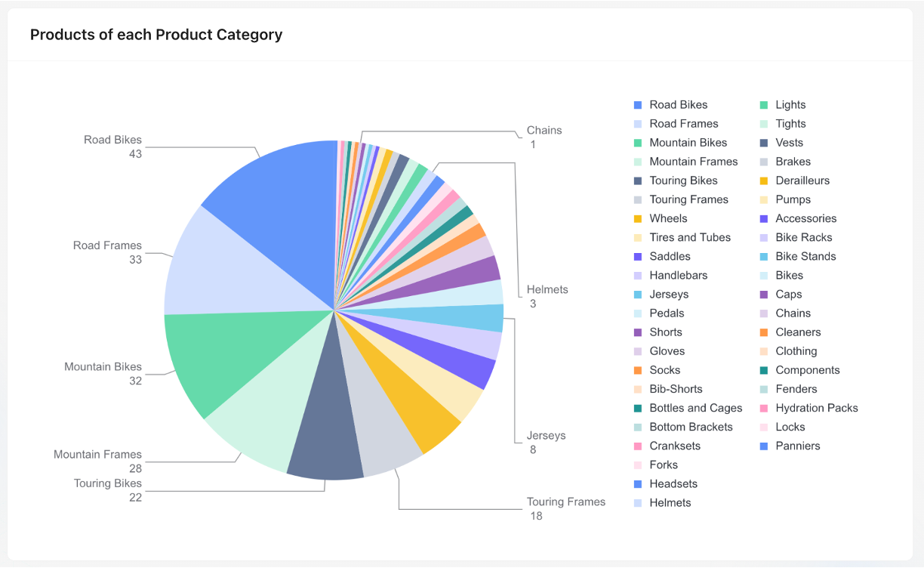Click the Saddles legend color marker

(x=638, y=256)
